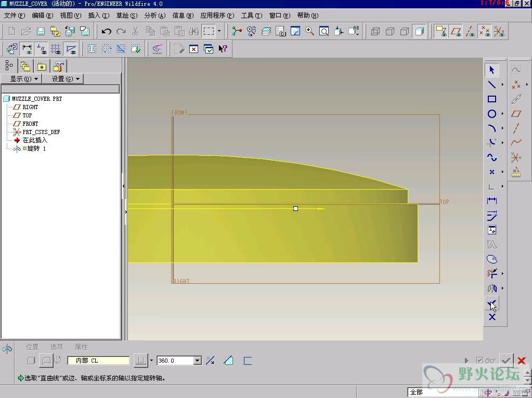Select the Spline sketch tool
Image resolution: width=532 pixels, height=398 pixels.
click(x=491, y=157)
